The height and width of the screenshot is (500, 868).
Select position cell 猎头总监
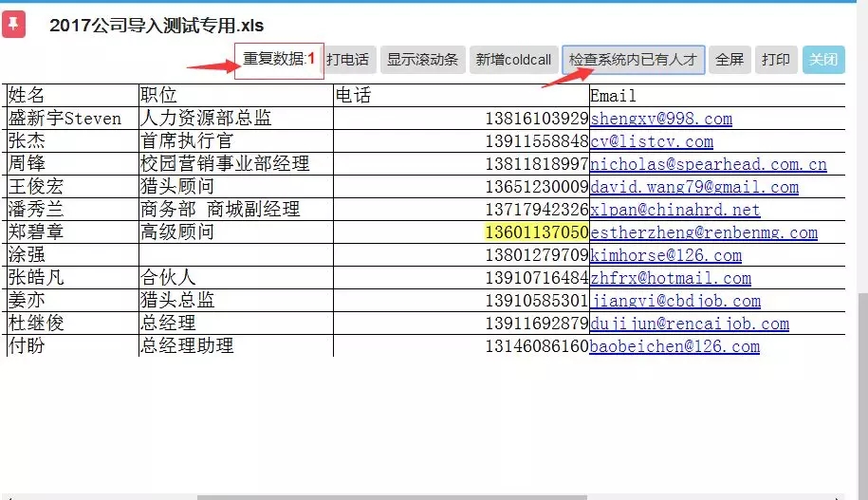click(x=236, y=300)
